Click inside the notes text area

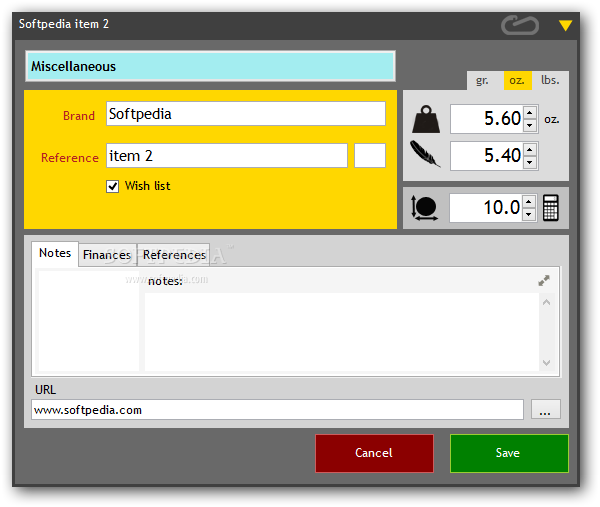pos(342,332)
